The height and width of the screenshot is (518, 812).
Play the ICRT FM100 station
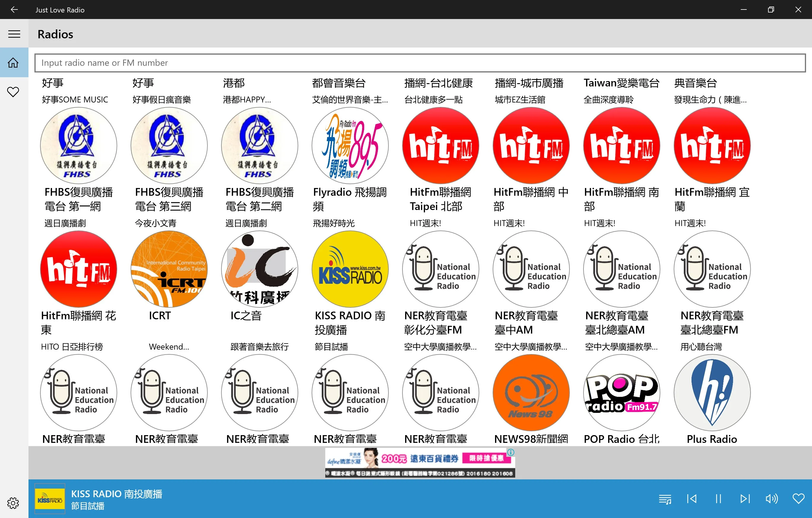click(169, 269)
